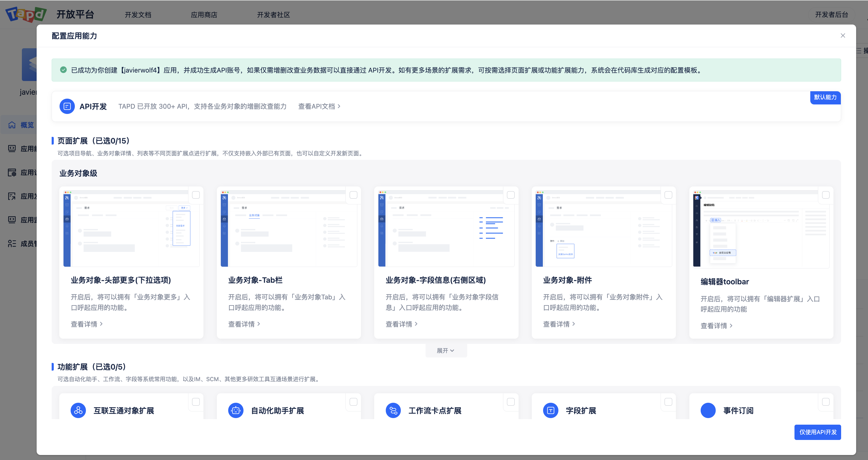The width and height of the screenshot is (868, 460).
Task: Go to 应用商店 in the top navigation
Action: (204, 15)
